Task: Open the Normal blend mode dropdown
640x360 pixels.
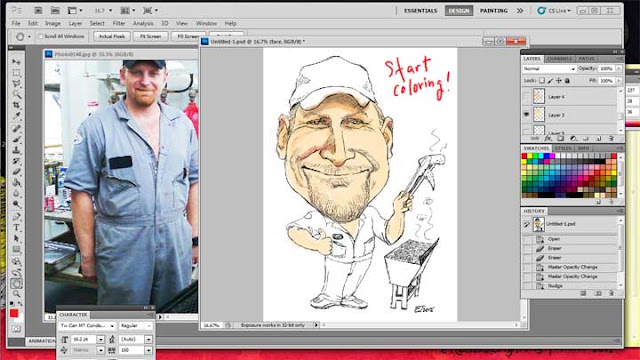Action: point(549,69)
